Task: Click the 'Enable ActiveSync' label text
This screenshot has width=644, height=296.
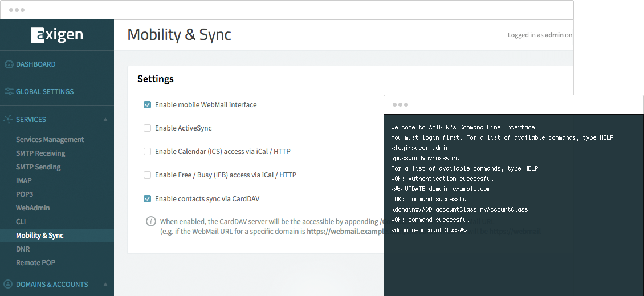Action: (183, 128)
